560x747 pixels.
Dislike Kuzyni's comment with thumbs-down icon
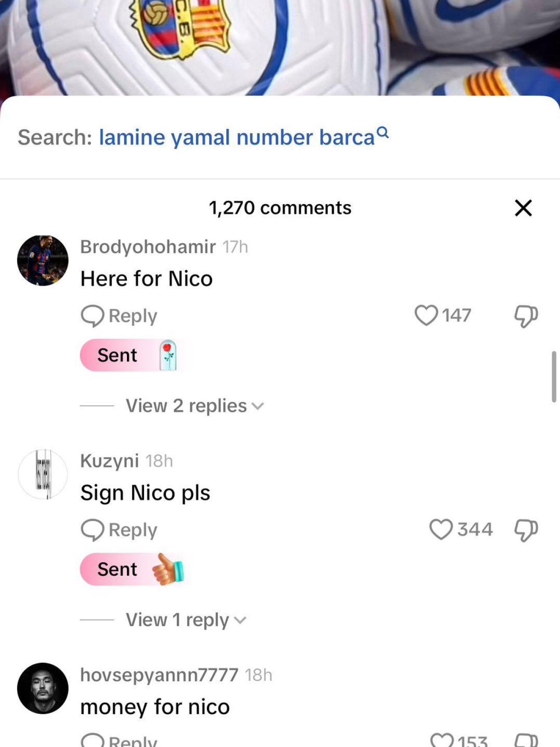click(525, 530)
